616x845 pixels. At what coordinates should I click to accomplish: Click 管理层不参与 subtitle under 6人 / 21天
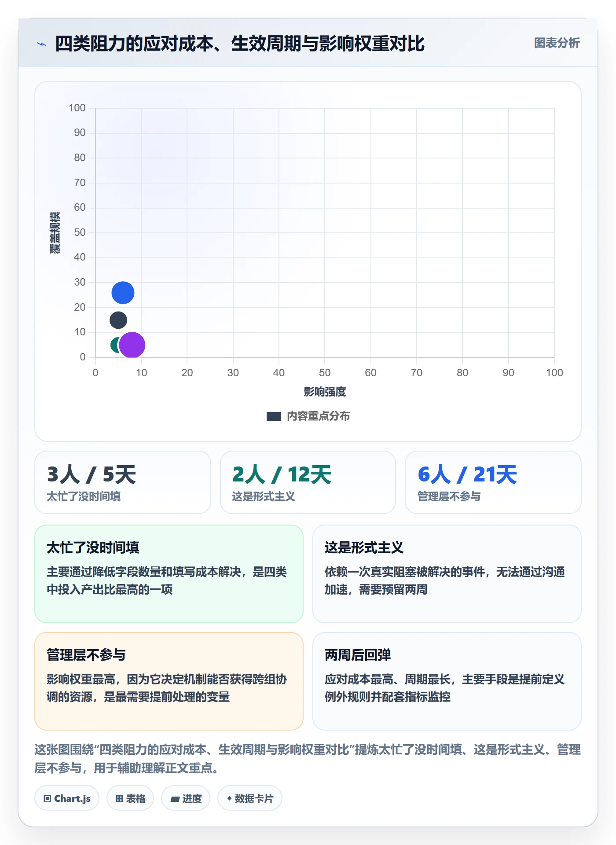pyautogui.click(x=449, y=496)
